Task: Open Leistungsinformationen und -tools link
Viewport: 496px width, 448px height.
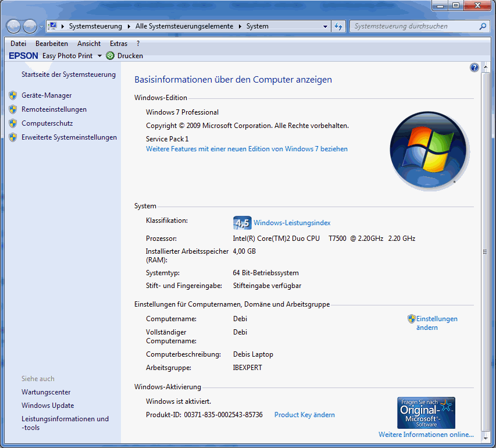Action: coord(65,423)
